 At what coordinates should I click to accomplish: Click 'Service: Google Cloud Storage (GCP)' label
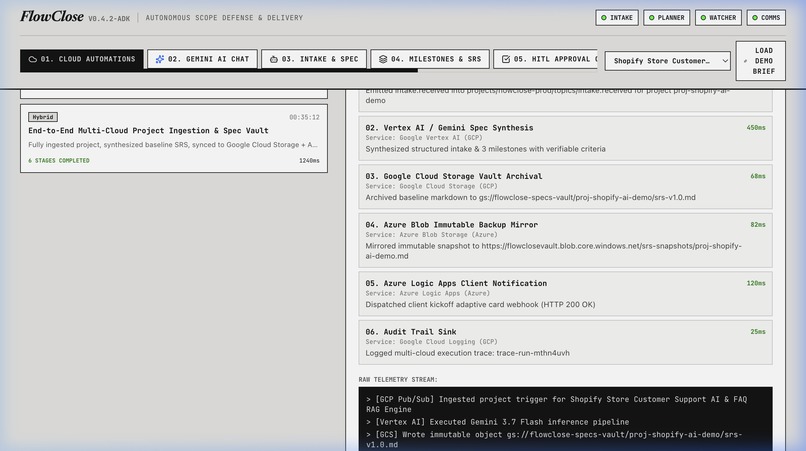pos(431,186)
